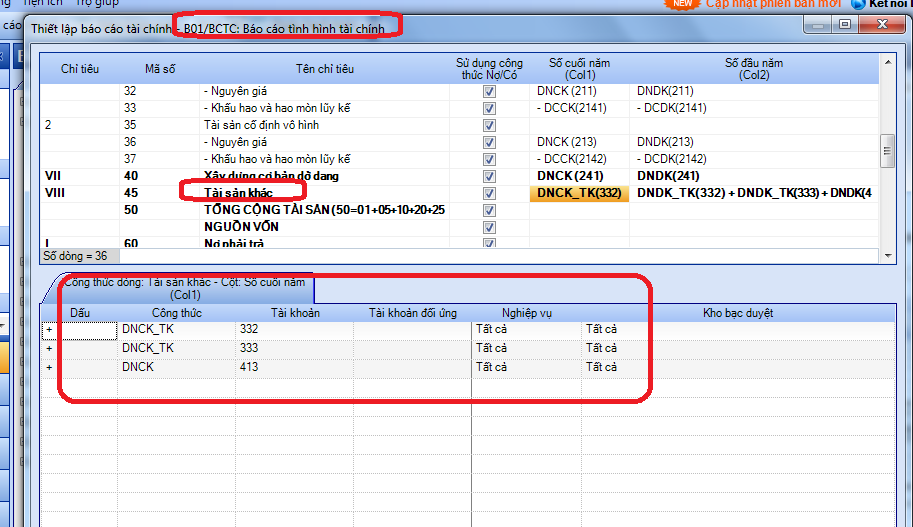Viewport: 913px width, 527px height.
Task: Toggle checkbox for NGUỒN VỐN row
Action: 489,227
